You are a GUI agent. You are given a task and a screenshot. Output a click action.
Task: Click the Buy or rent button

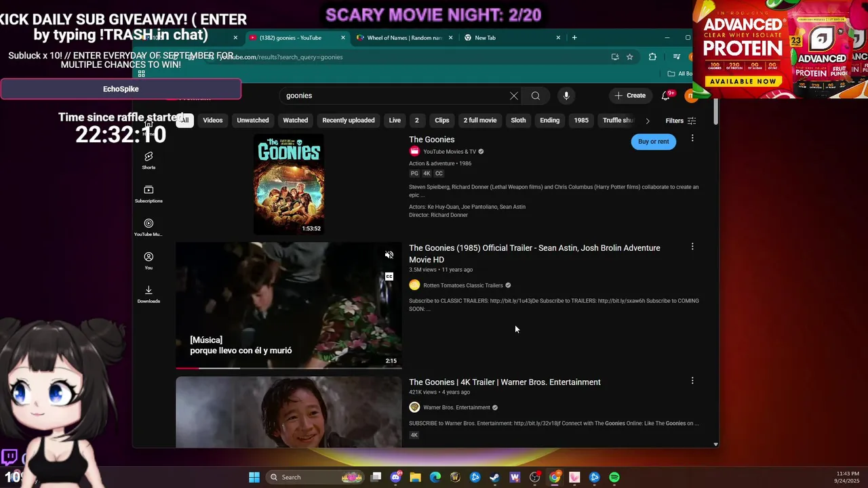pyautogui.click(x=654, y=142)
